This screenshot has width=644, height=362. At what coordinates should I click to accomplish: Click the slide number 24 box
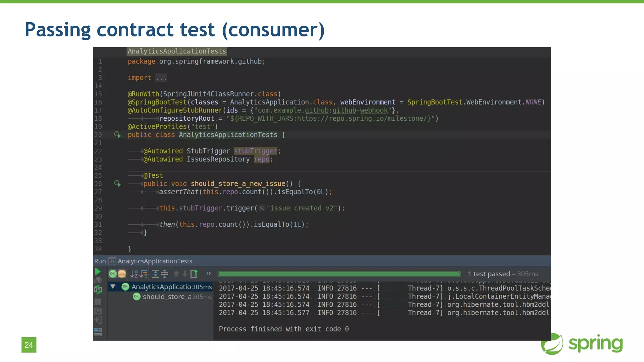pos(29,345)
